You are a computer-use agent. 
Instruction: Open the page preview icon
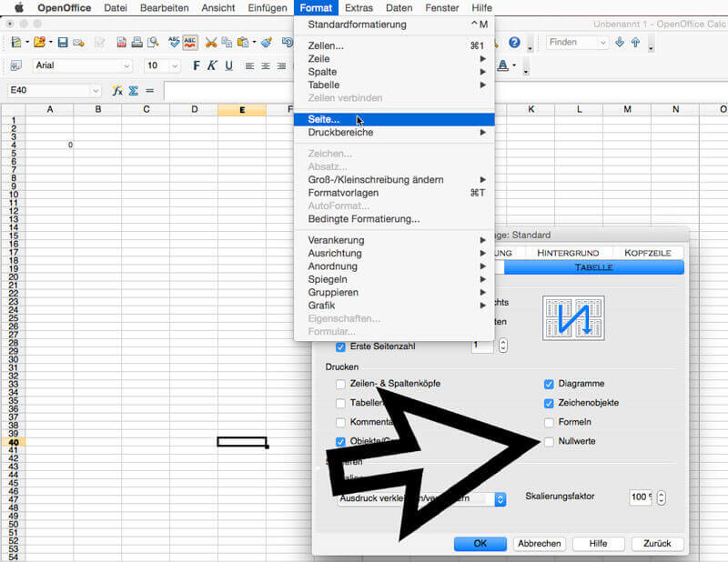(x=153, y=43)
